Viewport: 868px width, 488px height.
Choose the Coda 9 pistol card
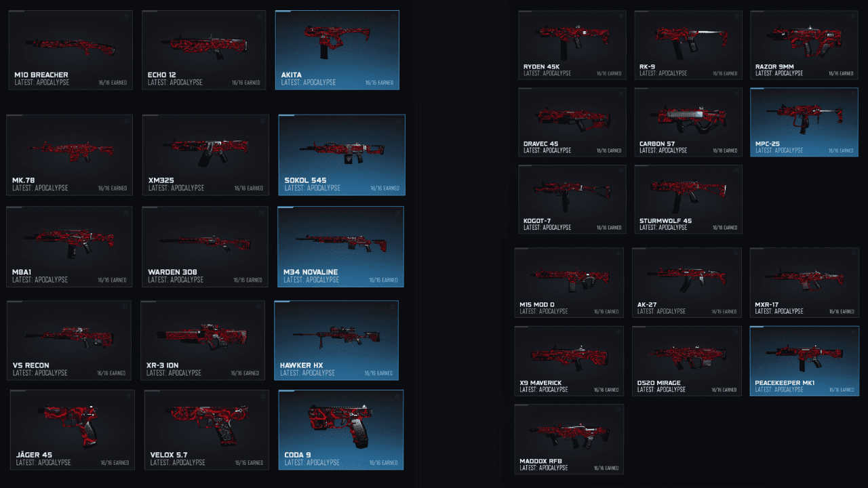click(341, 430)
